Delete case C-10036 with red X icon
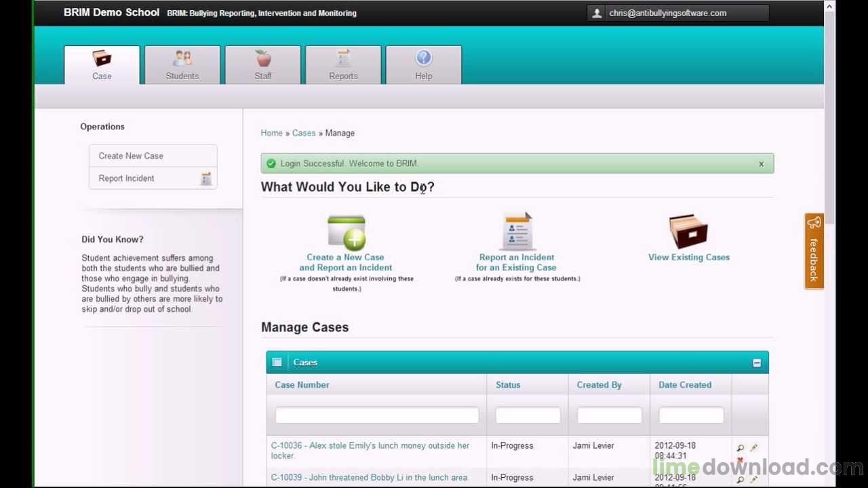 pos(741,460)
